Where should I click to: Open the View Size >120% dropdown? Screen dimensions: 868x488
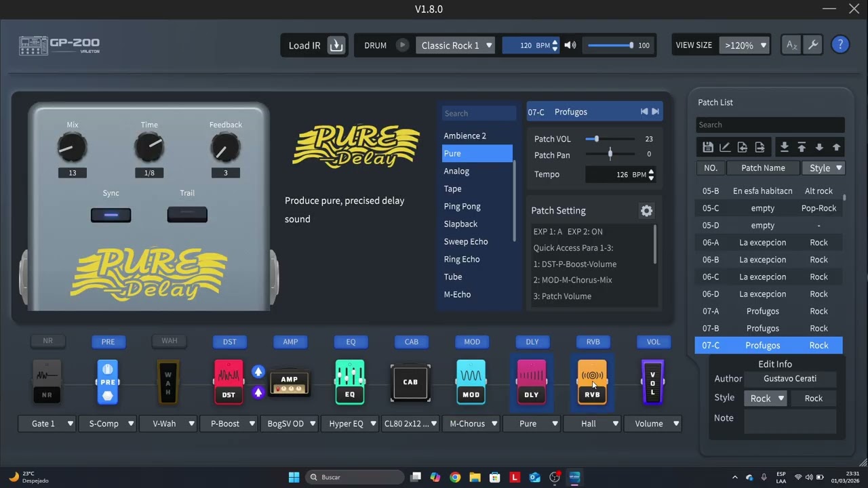[x=744, y=45]
